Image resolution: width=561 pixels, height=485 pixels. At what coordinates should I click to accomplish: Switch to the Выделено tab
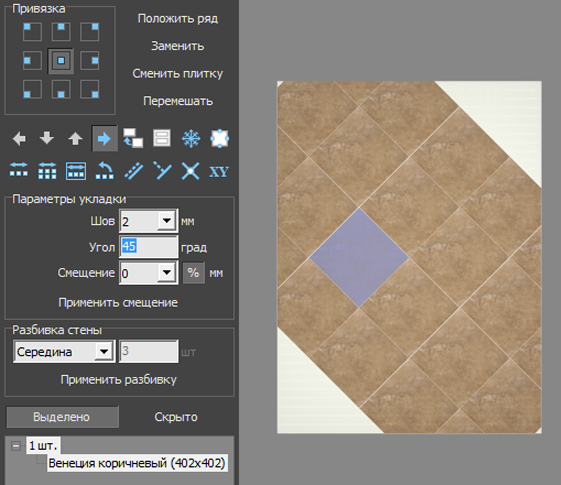62,417
